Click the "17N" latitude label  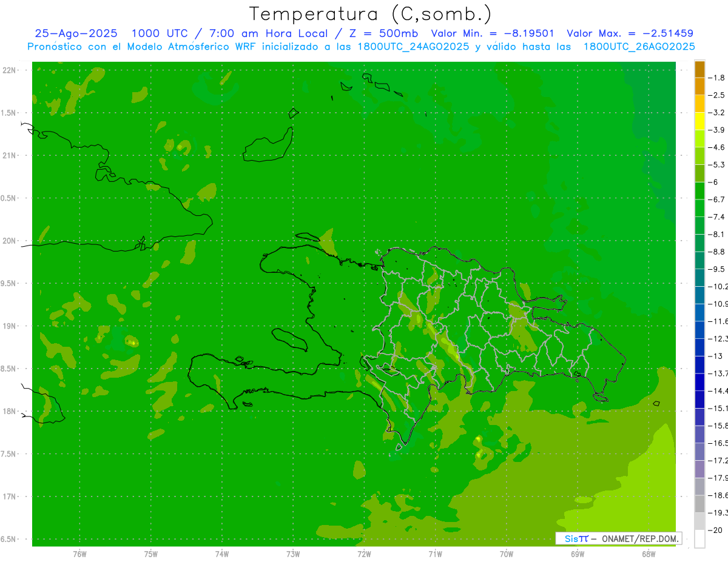pyautogui.click(x=9, y=497)
